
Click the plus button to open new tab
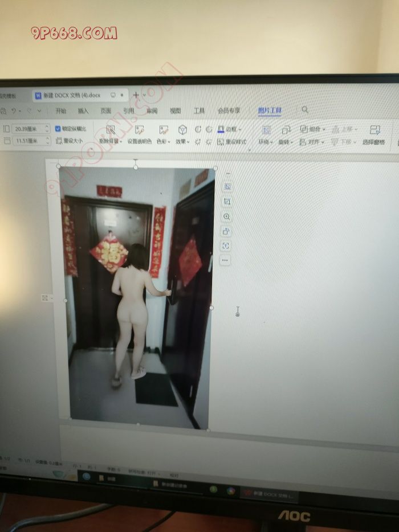136,95
